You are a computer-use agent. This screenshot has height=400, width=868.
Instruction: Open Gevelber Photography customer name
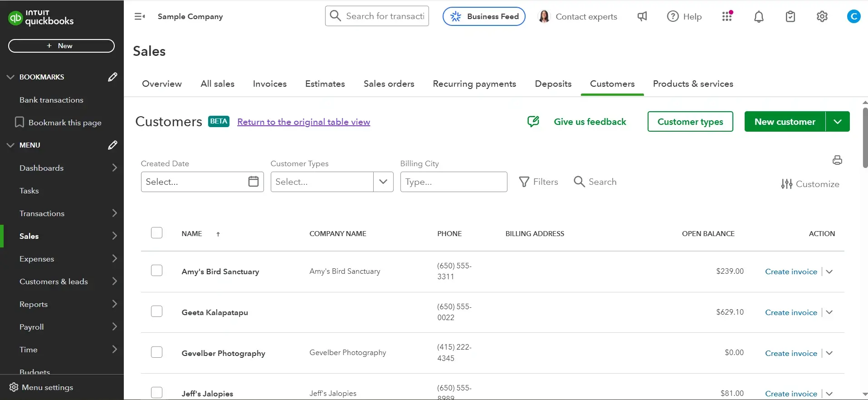click(223, 353)
